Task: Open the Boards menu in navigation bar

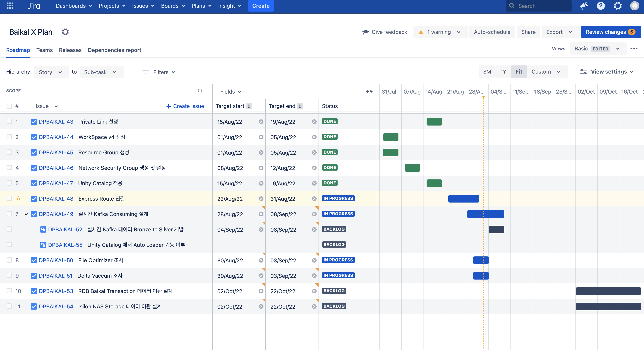Action: 173,6
